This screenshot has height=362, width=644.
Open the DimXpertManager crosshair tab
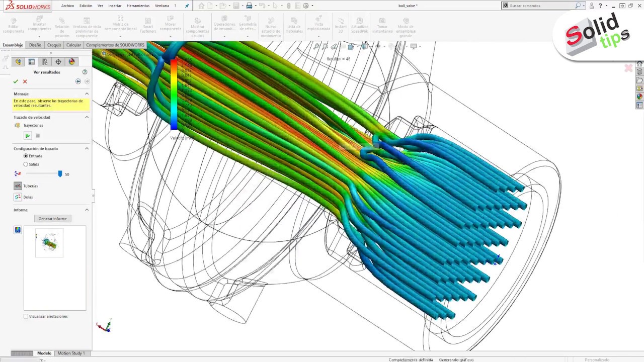(x=58, y=62)
